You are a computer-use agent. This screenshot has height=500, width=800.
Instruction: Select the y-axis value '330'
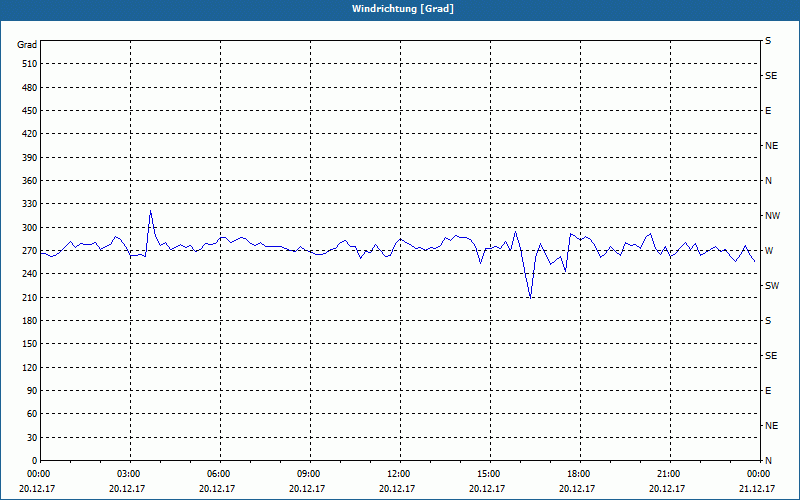pyautogui.click(x=30, y=204)
